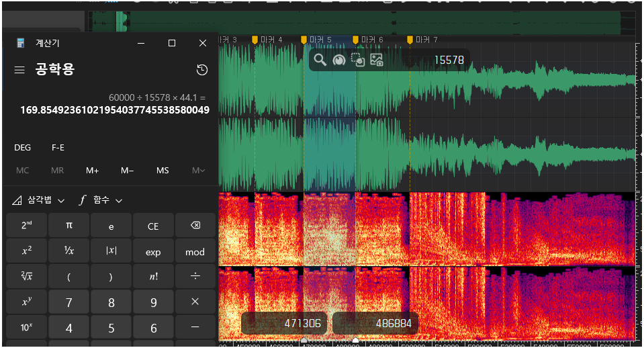This screenshot has height=348, width=644.
Task: Click the selection end field 486884
Action: (375, 323)
